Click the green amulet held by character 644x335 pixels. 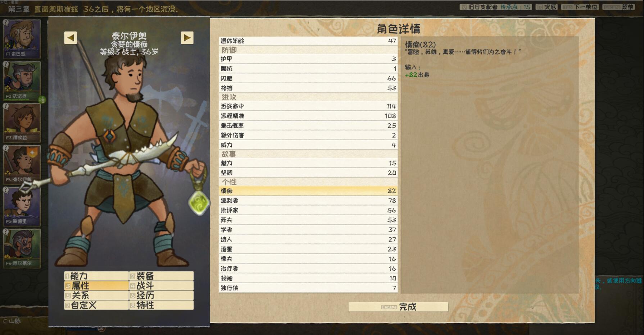199,202
